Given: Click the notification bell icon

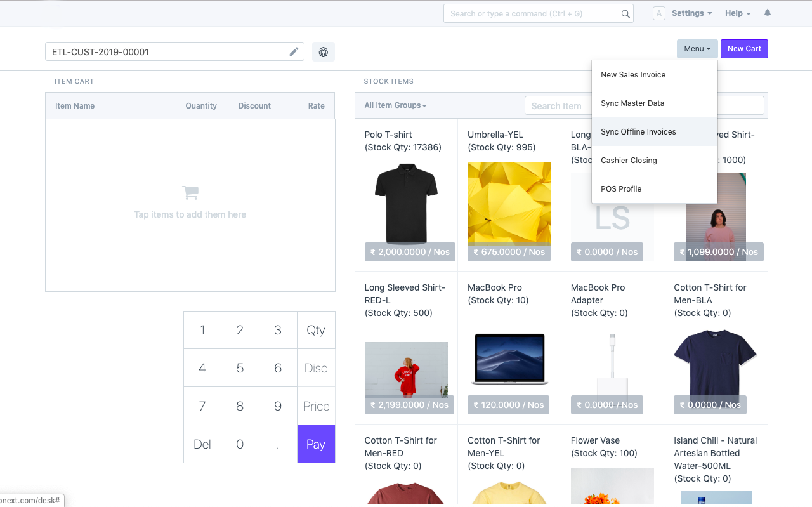Looking at the screenshot, I should [x=768, y=13].
